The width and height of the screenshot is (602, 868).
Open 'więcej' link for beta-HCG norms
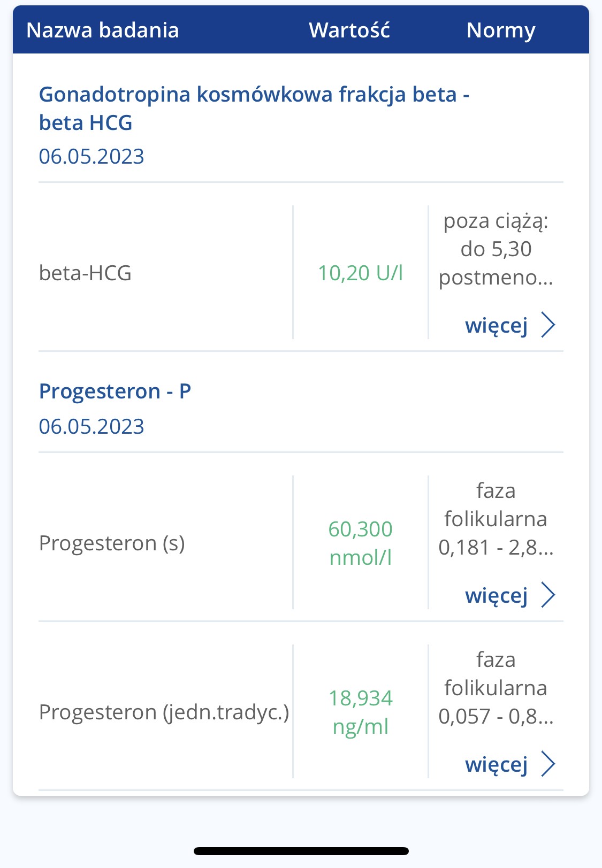[497, 325]
